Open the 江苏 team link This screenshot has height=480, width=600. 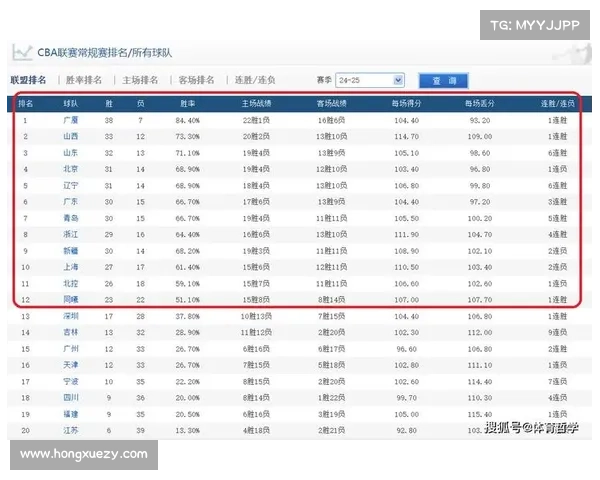click(x=71, y=430)
